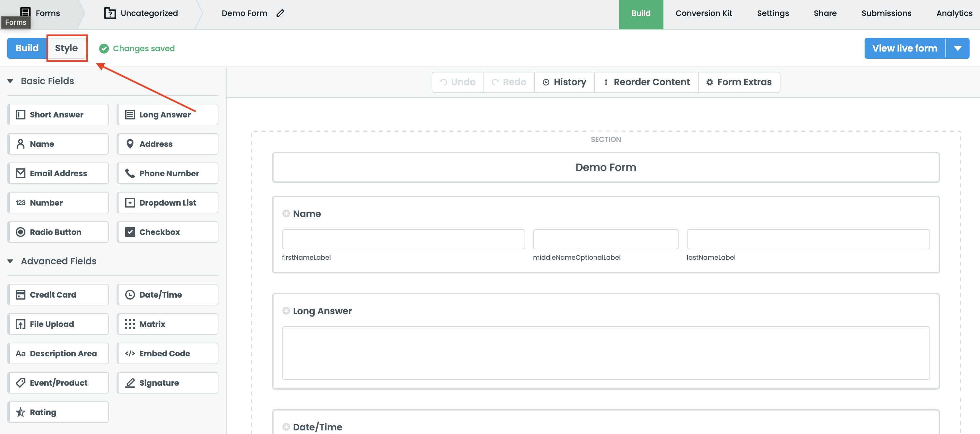This screenshot has height=434, width=980.
Task: Add a Radio Button field
Action: click(x=58, y=232)
